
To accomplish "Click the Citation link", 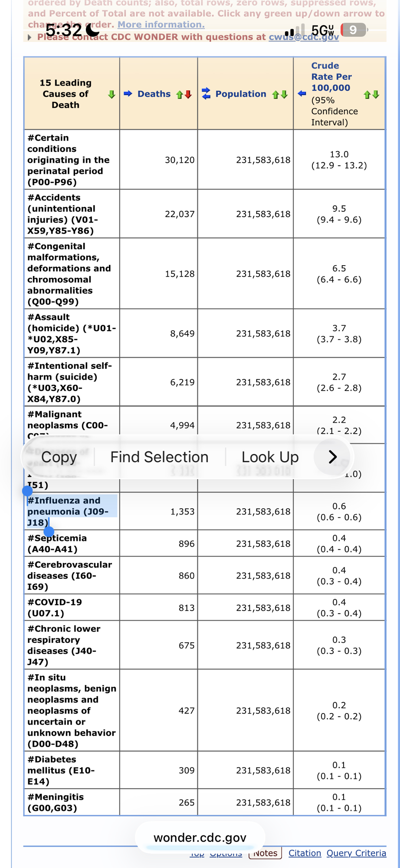I will pyautogui.click(x=305, y=853).
